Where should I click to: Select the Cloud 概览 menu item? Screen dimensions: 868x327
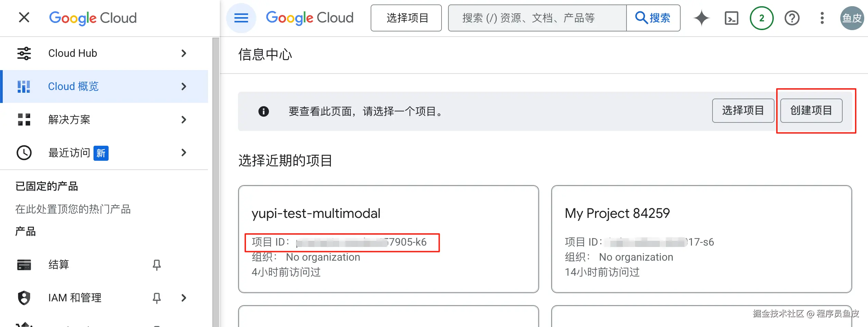click(x=73, y=87)
